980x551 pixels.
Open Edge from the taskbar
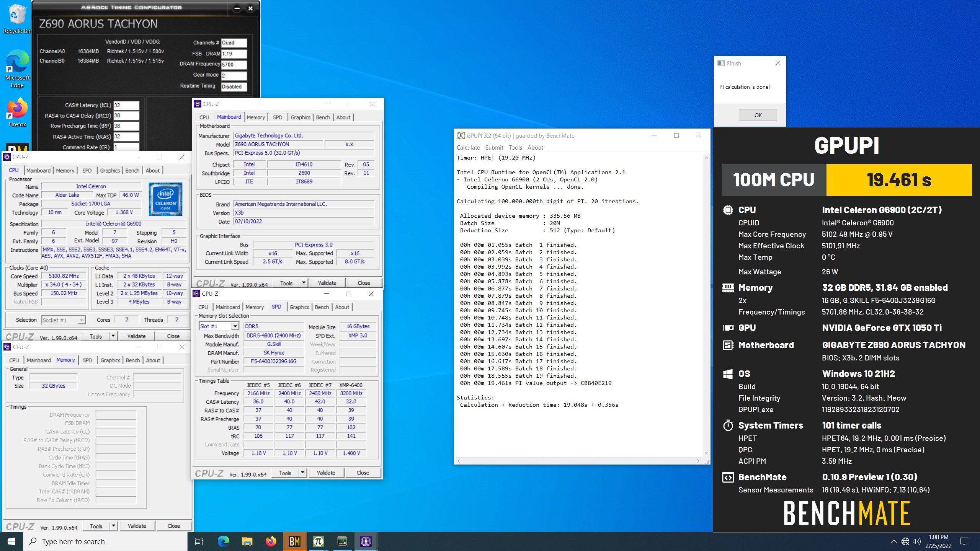224,541
